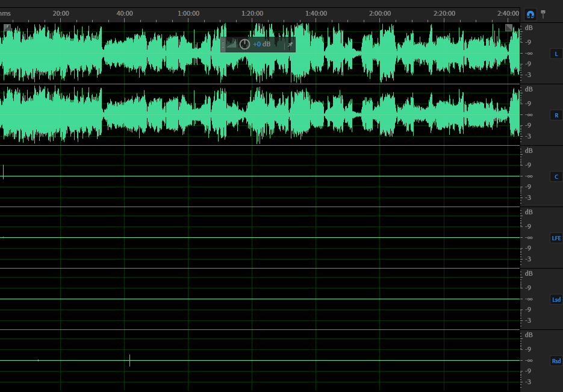Click the dB label of R channel scale
The image size is (563, 392).
click(x=529, y=89)
